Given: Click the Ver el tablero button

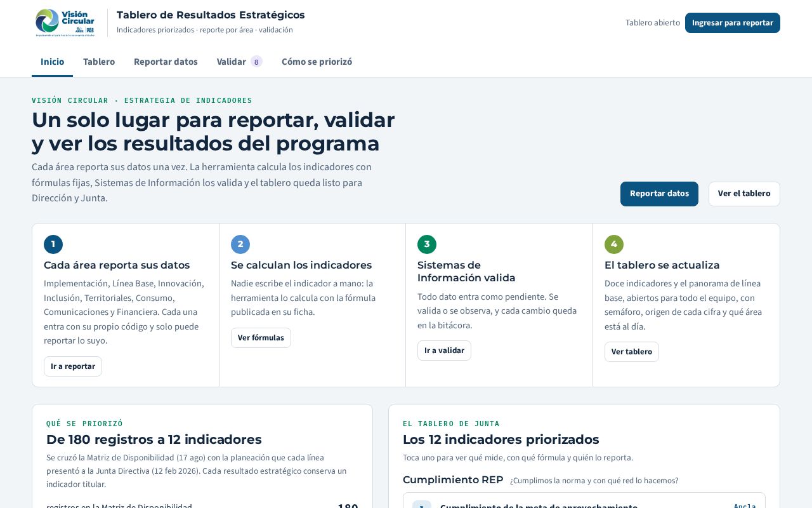Looking at the screenshot, I should coord(744,194).
